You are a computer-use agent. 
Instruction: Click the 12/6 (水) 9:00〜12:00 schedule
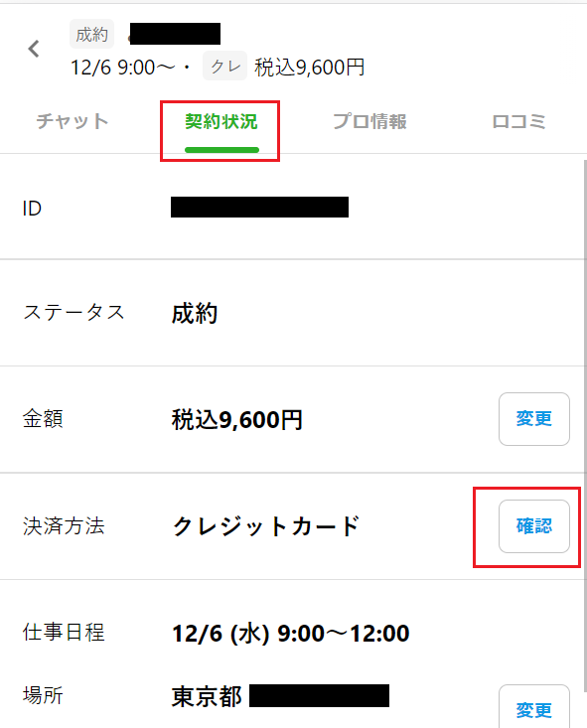[x=291, y=633]
